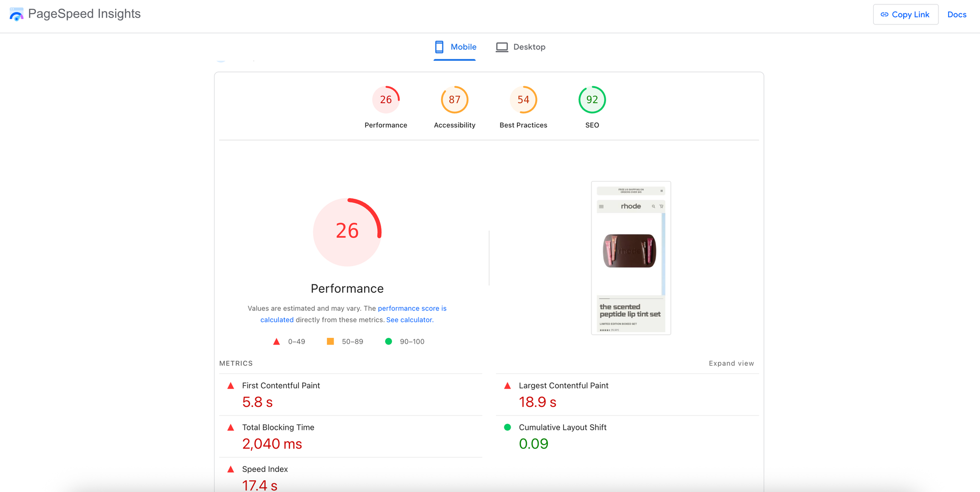This screenshot has height=492, width=980.
Task: Click the red triangle beside Total Blocking Time
Action: click(x=231, y=427)
